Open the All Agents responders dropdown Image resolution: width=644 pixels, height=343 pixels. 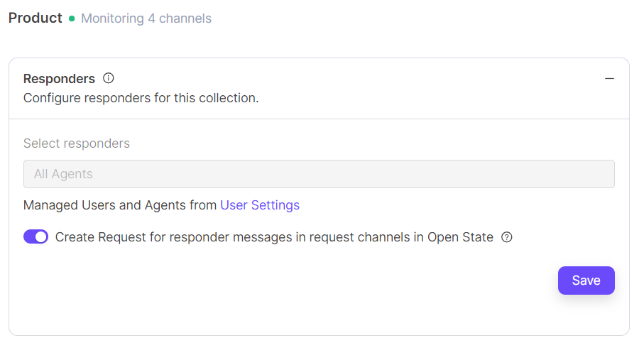coord(319,174)
